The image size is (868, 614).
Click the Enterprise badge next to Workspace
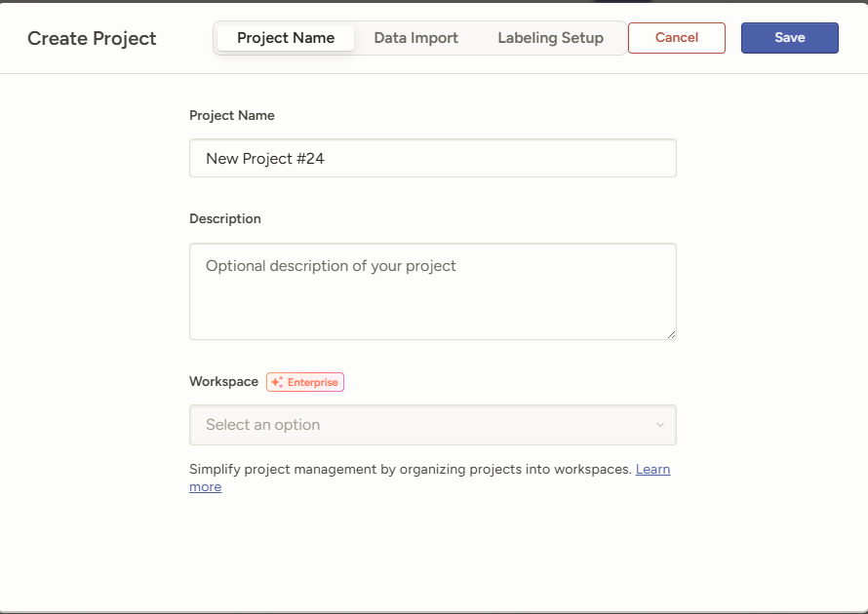(305, 382)
